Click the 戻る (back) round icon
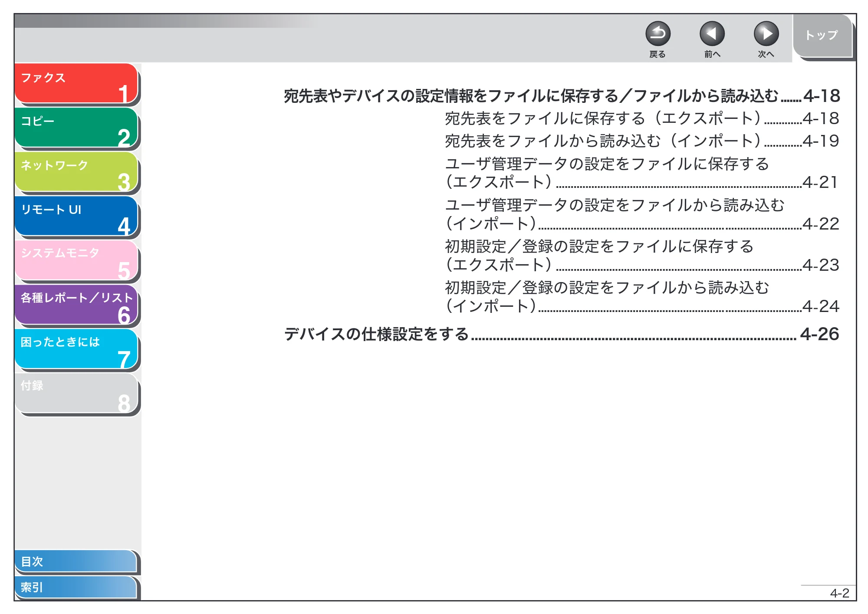This screenshot has height=614, width=868. (x=658, y=34)
